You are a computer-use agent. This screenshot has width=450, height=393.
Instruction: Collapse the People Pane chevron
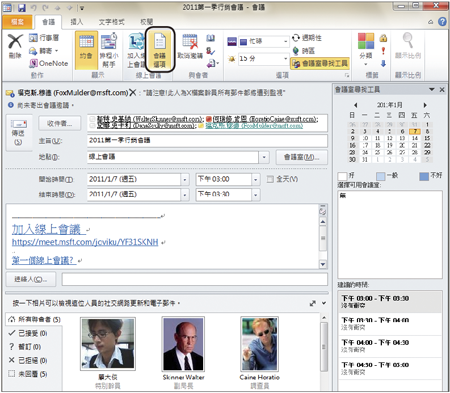[x=324, y=303]
